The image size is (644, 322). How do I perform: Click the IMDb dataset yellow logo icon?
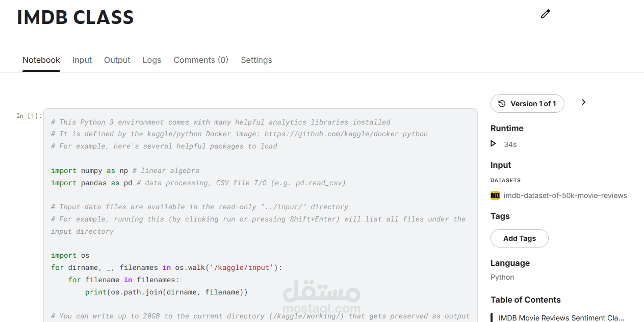(495, 195)
